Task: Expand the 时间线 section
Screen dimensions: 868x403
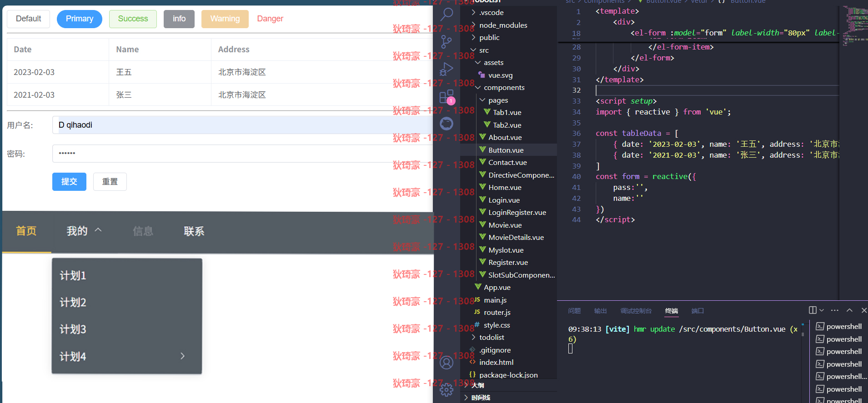Action: [x=481, y=398]
